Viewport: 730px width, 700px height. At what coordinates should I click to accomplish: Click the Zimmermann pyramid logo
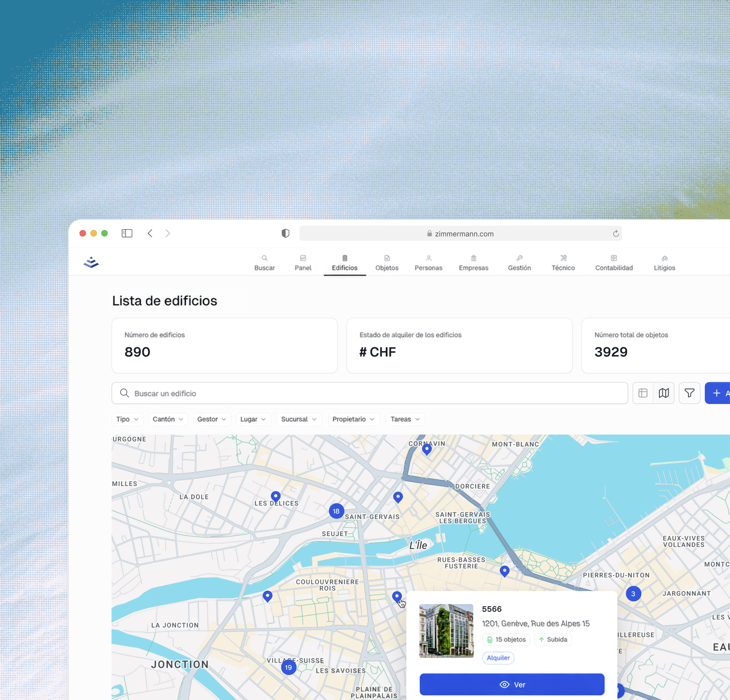coord(91,262)
